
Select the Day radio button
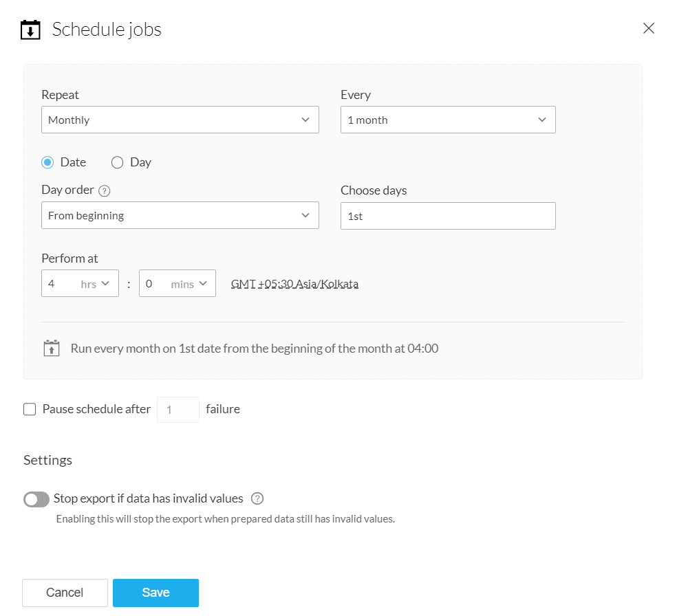click(x=117, y=162)
